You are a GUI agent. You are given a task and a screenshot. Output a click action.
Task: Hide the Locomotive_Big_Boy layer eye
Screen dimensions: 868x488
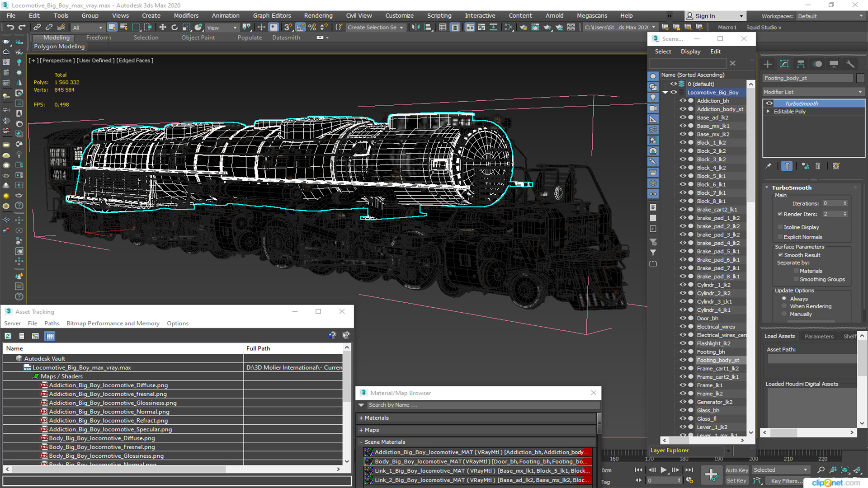tap(674, 92)
